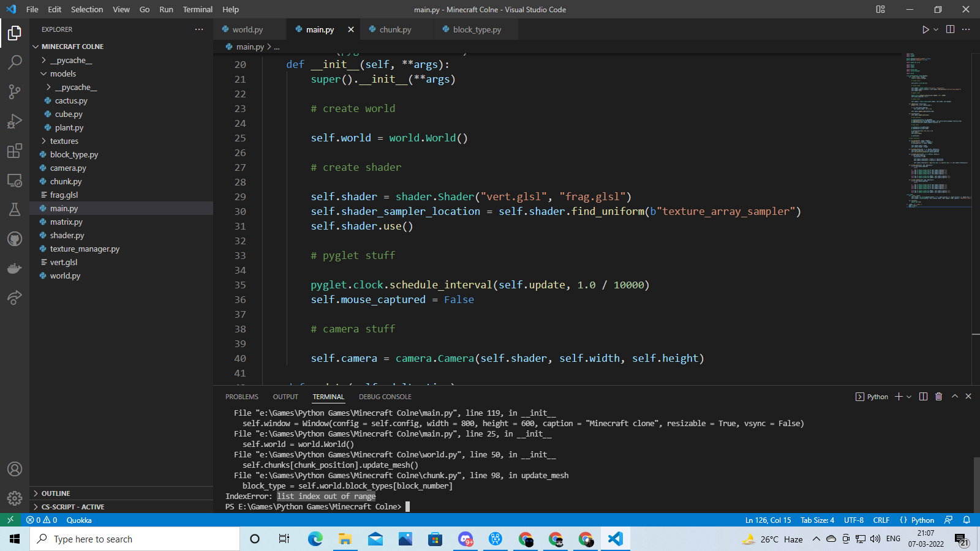Open the Terminal menu

(198, 9)
